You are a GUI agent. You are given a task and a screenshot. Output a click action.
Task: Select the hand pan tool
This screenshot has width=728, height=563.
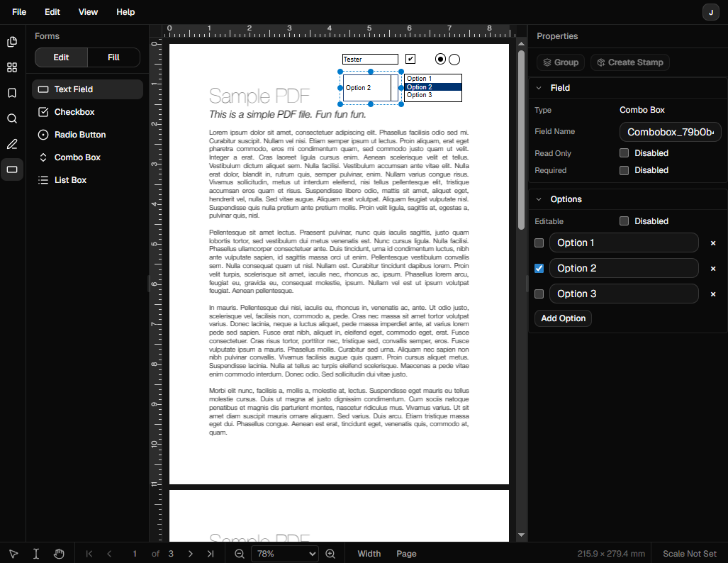[59, 553]
